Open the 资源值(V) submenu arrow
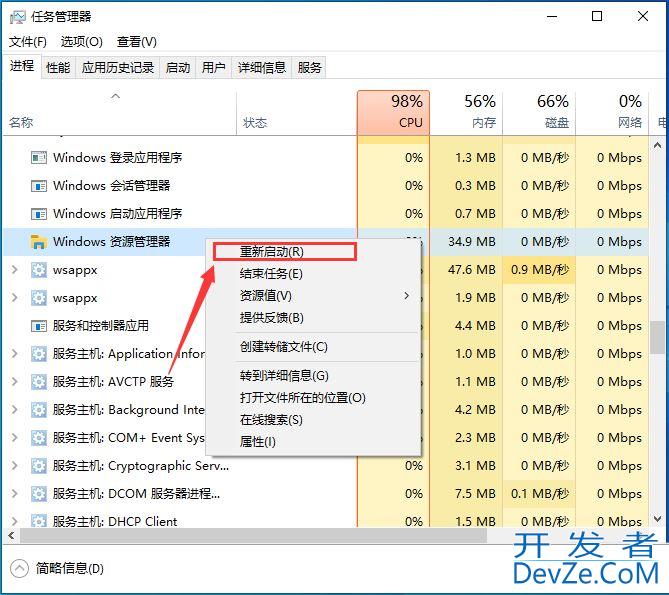This screenshot has width=669, height=595. pos(407,296)
